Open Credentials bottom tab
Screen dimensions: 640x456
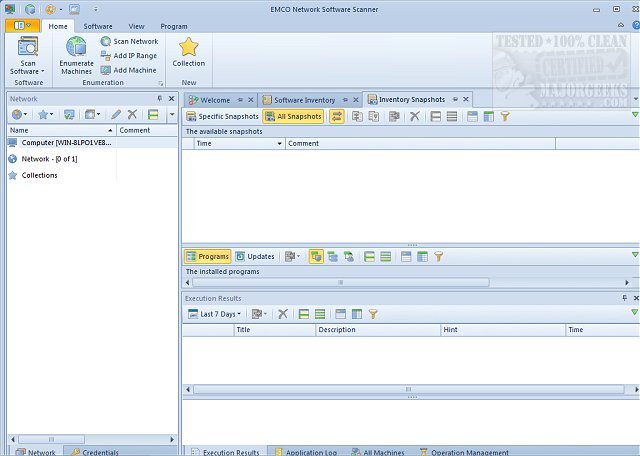click(x=95, y=452)
